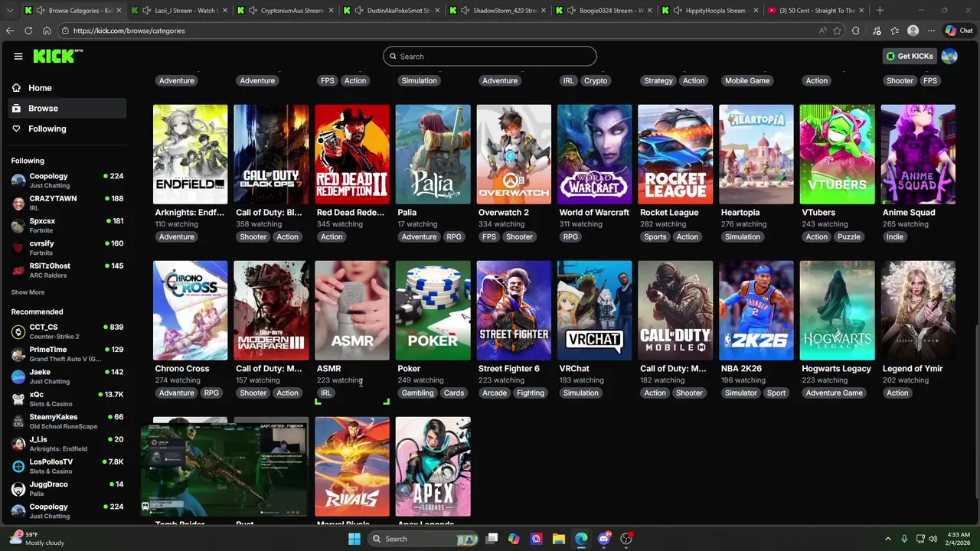The height and width of the screenshot is (551, 980).
Task: Click CCT_CS avatar in Recommended
Action: tap(18, 331)
